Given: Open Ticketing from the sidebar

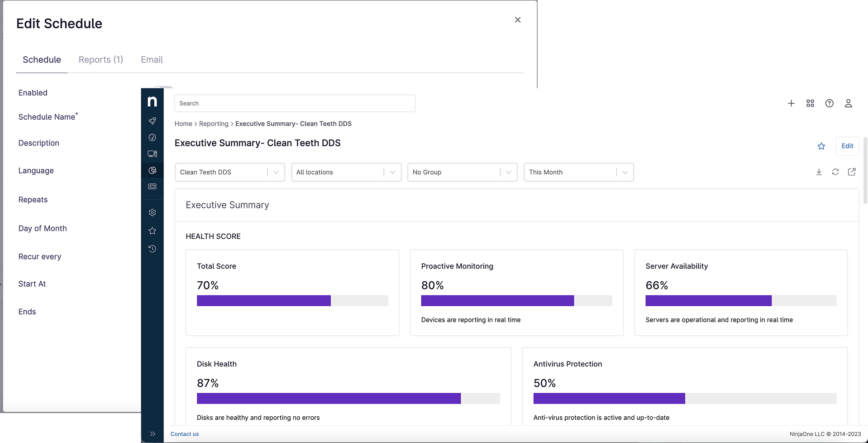Looking at the screenshot, I should [152, 186].
